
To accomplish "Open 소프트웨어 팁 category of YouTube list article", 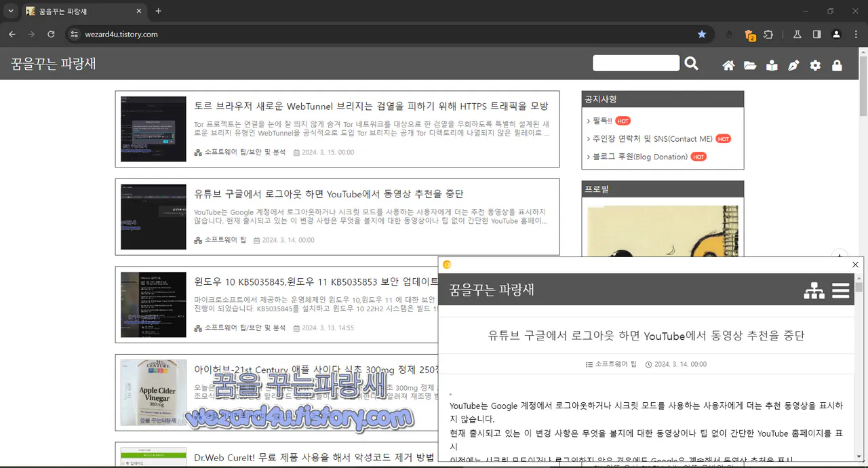I will 225,240.
